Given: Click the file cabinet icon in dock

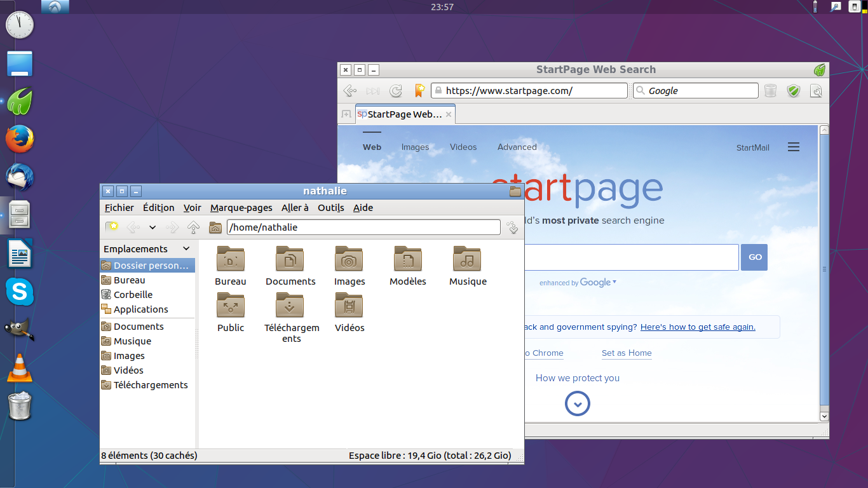Looking at the screenshot, I should point(20,215).
